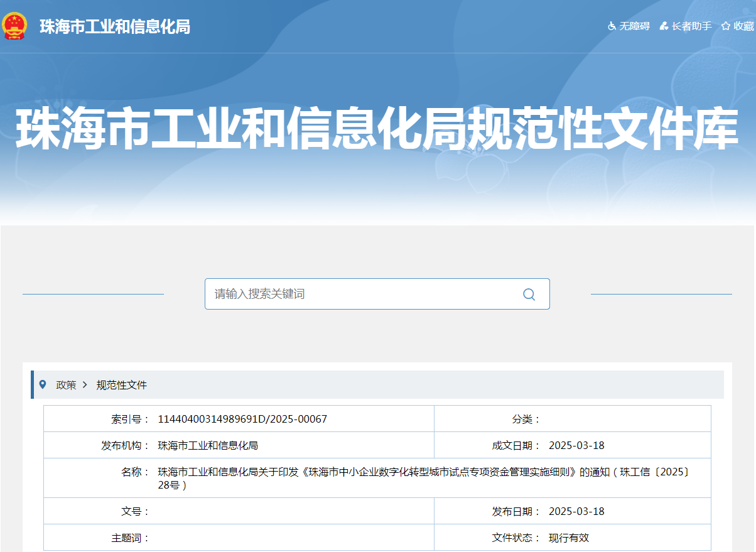Click the star icon beside 收藏
This screenshot has height=552, width=756.
[x=726, y=26]
